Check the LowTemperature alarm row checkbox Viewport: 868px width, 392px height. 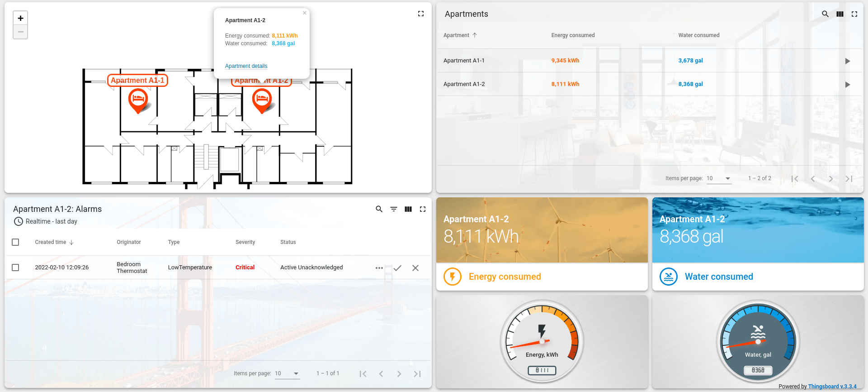tap(15, 268)
